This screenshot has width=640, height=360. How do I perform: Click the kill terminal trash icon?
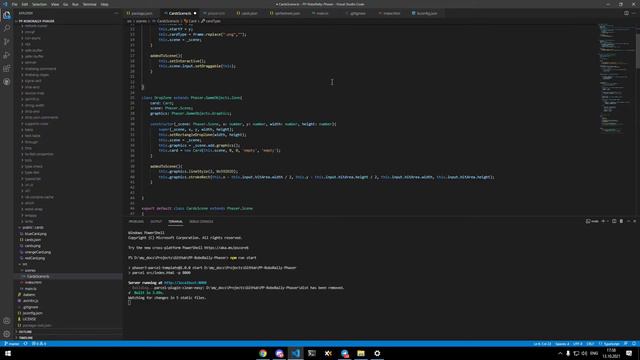click(x=621, y=221)
